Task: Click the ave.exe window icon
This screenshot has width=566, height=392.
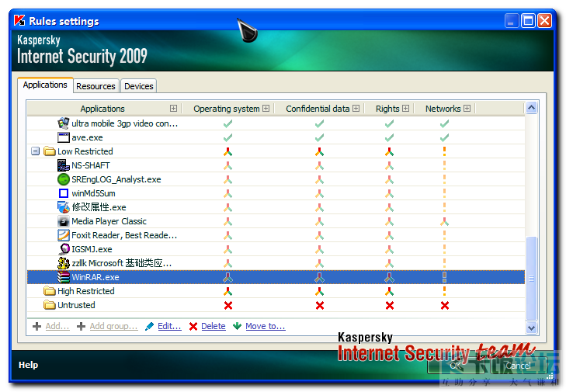Action: point(63,137)
